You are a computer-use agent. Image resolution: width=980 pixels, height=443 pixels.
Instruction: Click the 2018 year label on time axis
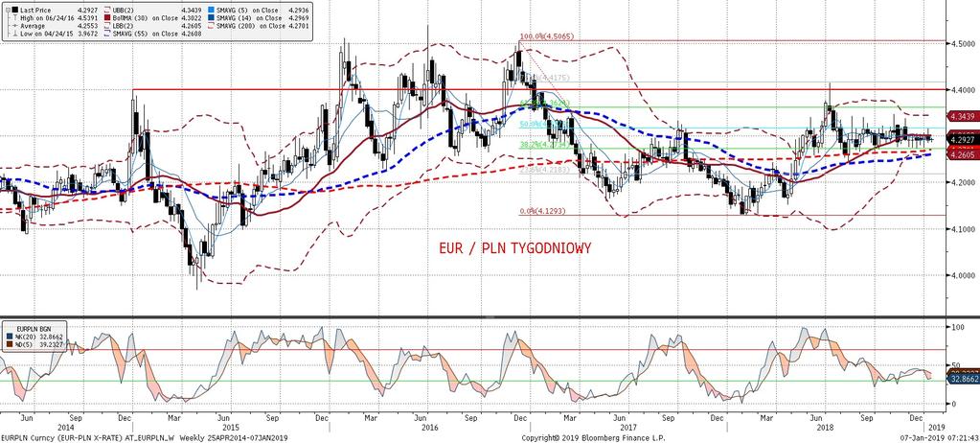pos(825,427)
